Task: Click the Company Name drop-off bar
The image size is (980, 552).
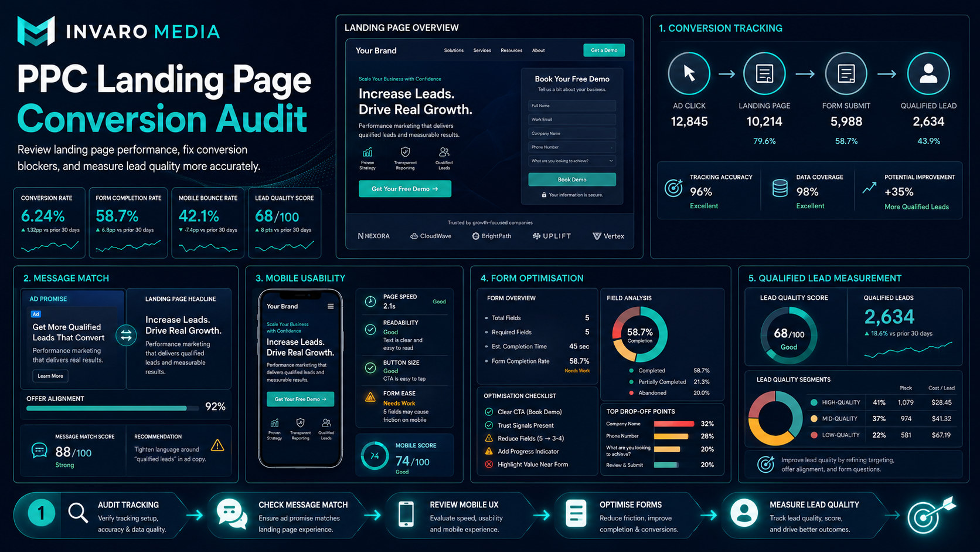Action: coord(674,424)
